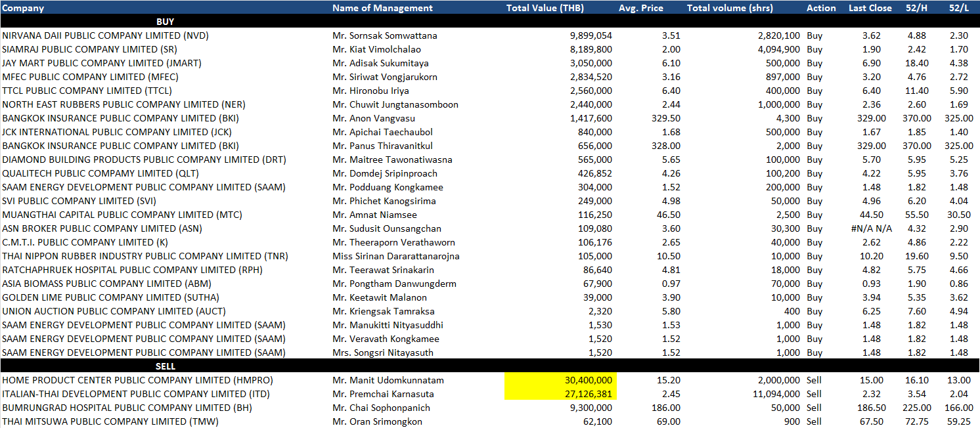Select GOLDEN LIME (SUTHA) company cell
The image size is (980, 428).
(110, 297)
